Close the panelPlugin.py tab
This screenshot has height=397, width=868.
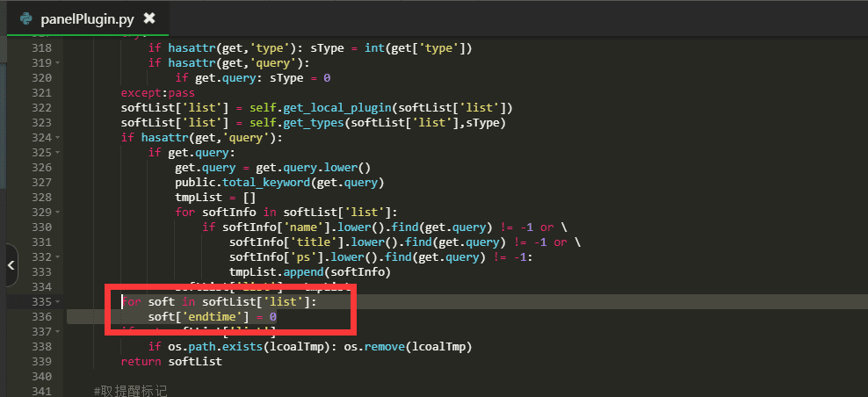[149, 18]
